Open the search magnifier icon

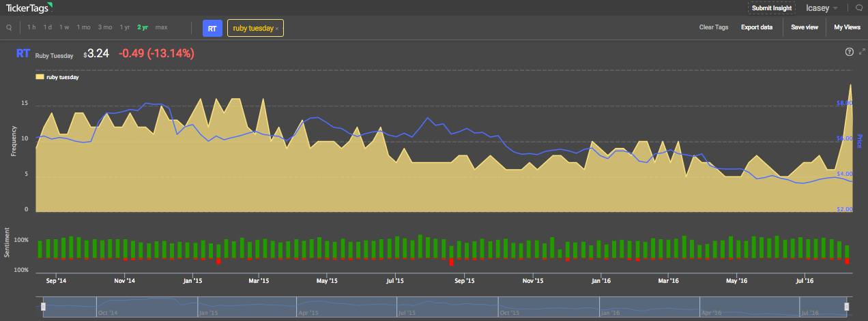(x=9, y=28)
